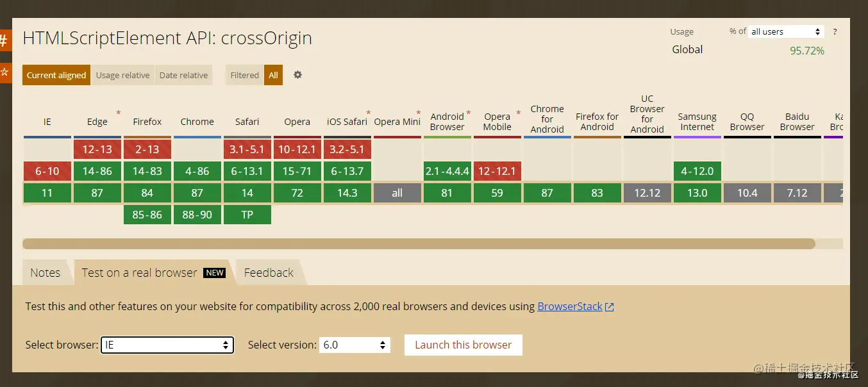Click the Android Browser 2.1-4.4.4 cell
The height and width of the screenshot is (387, 868).
tap(447, 171)
